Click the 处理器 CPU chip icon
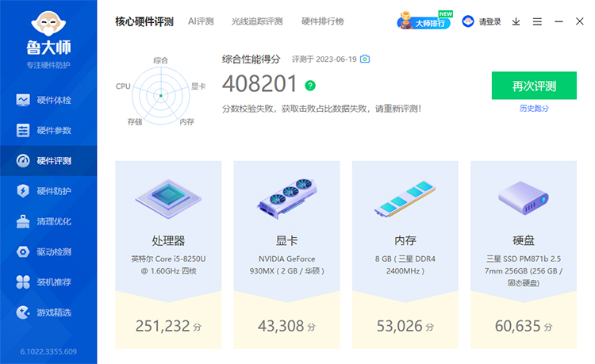595x364 pixels. pos(168,199)
